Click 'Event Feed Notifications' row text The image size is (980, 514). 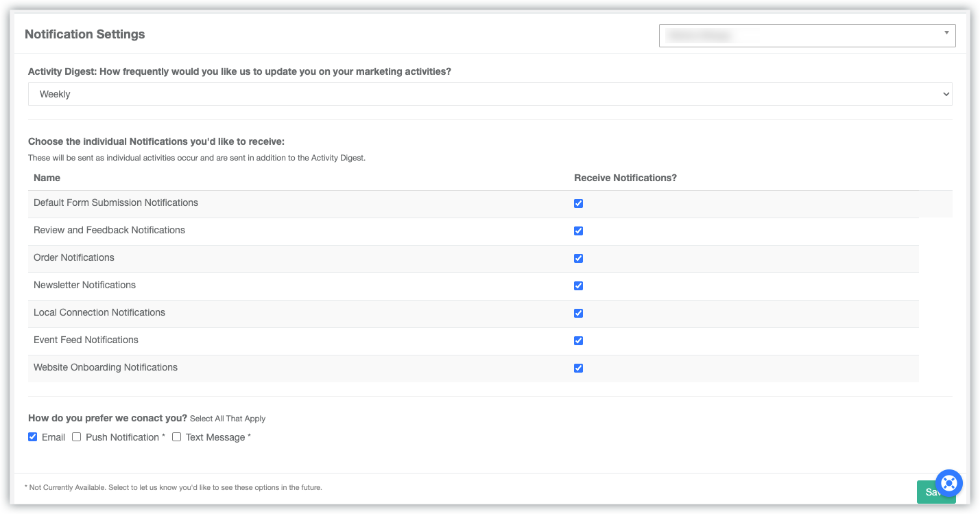[x=86, y=340]
